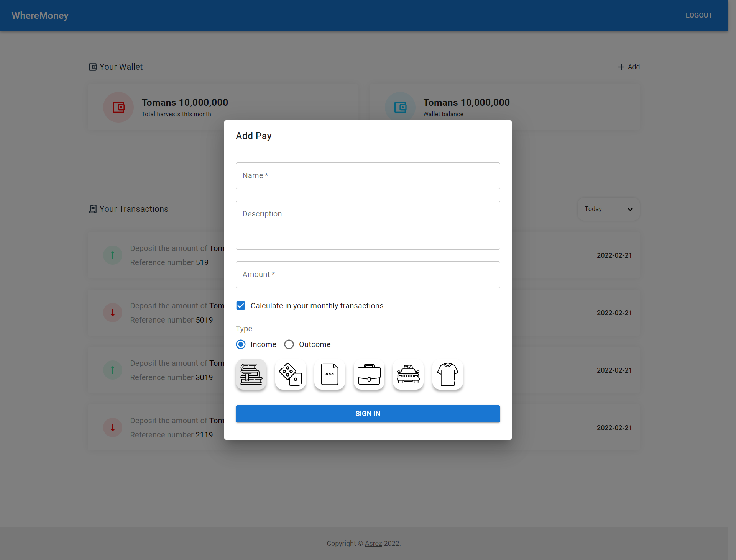This screenshot has height=560, width=736.
Task: Pick the briefcase work category icon
Action: point(369,374)
